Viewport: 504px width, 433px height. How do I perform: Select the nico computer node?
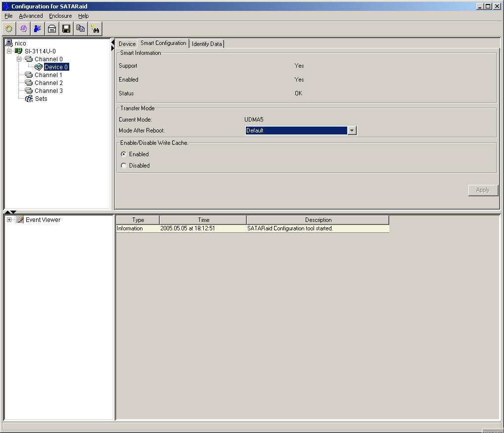20,43
